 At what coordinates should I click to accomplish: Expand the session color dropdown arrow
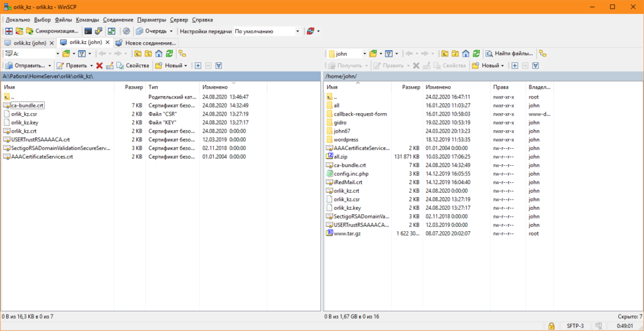point(318,31)
